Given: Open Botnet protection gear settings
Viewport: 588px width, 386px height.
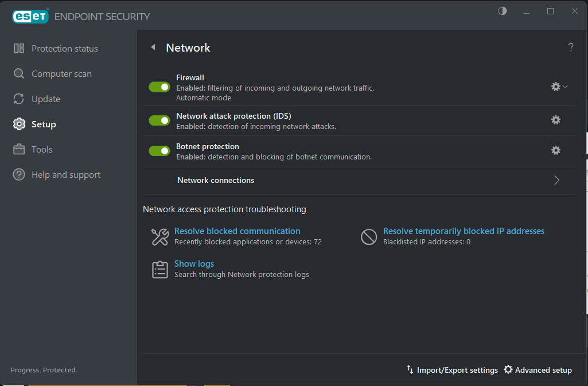Looking at the screenshot, I should click(556, 150).
